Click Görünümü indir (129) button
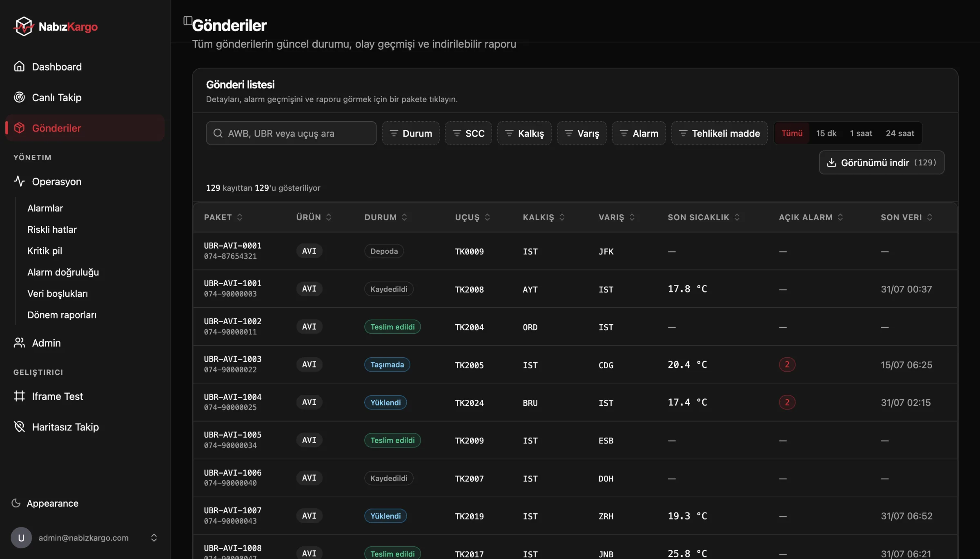 [x=882, y=163]
